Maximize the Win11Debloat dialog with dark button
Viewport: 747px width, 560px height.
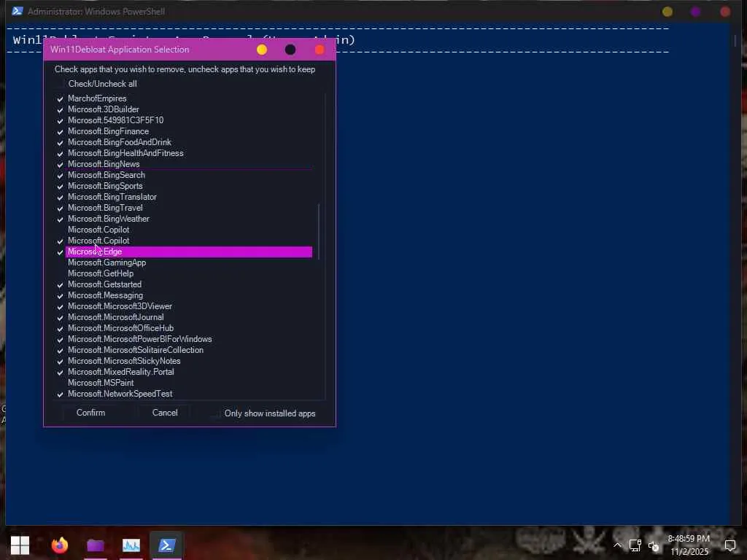[x=290, y=50]
